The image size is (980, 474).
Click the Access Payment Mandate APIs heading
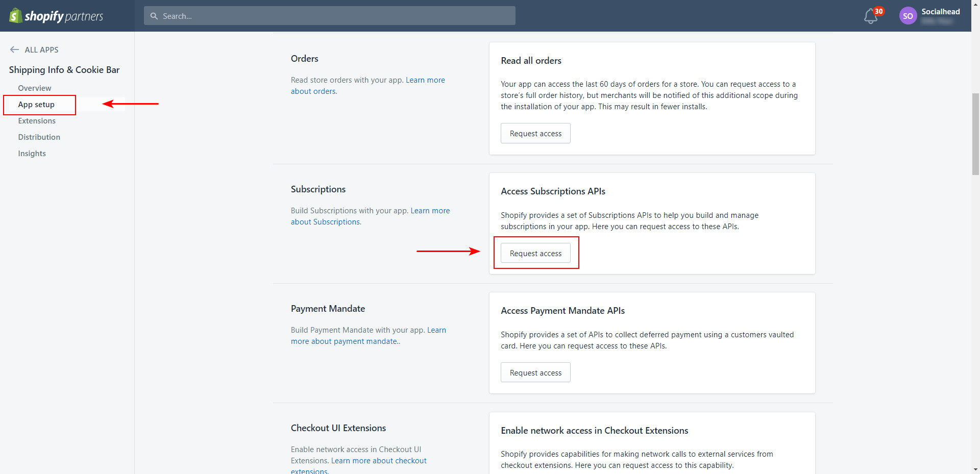click(x=562, y=311)
